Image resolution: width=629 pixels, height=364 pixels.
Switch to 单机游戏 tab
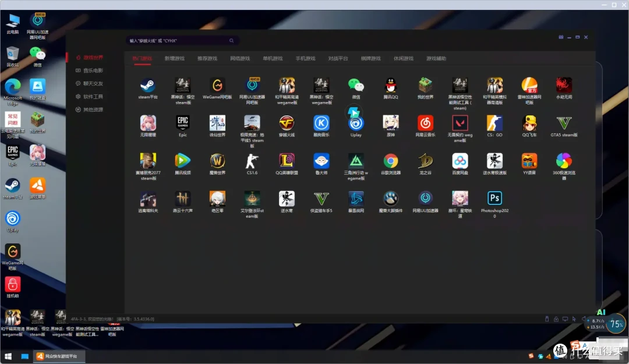pos(273,59)
